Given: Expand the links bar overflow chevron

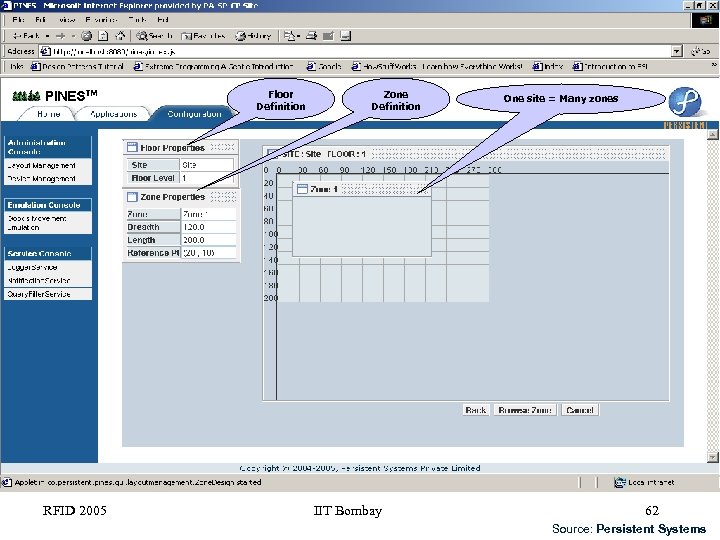Looking at the screenshot, I should (x=714, y=66).
